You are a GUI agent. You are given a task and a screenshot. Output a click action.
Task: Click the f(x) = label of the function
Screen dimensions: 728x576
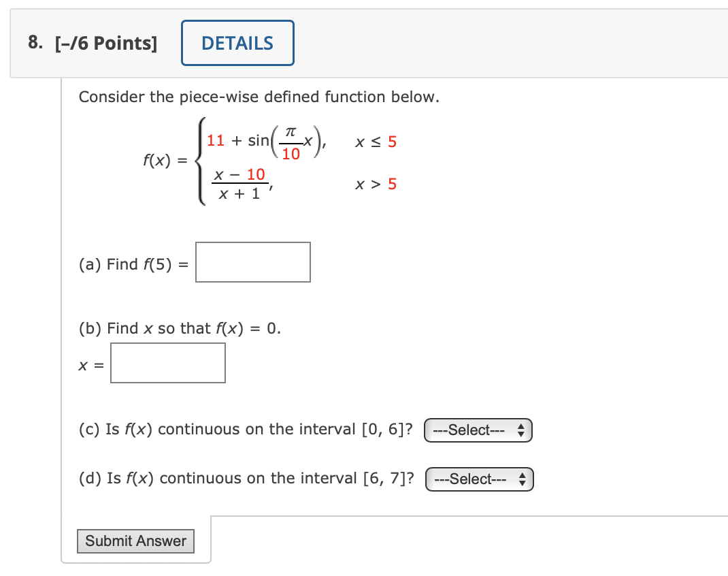(x=165, y=160)
